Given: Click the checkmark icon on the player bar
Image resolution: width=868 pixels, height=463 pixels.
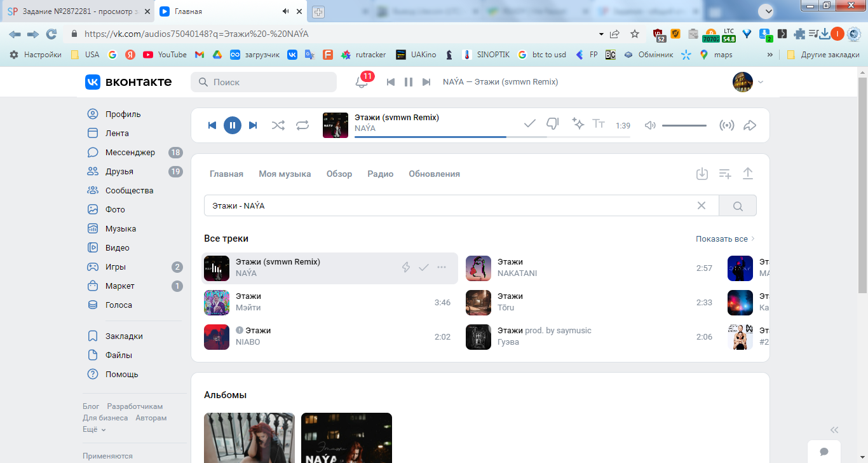Looking at the screenshot, I should 529,124.
